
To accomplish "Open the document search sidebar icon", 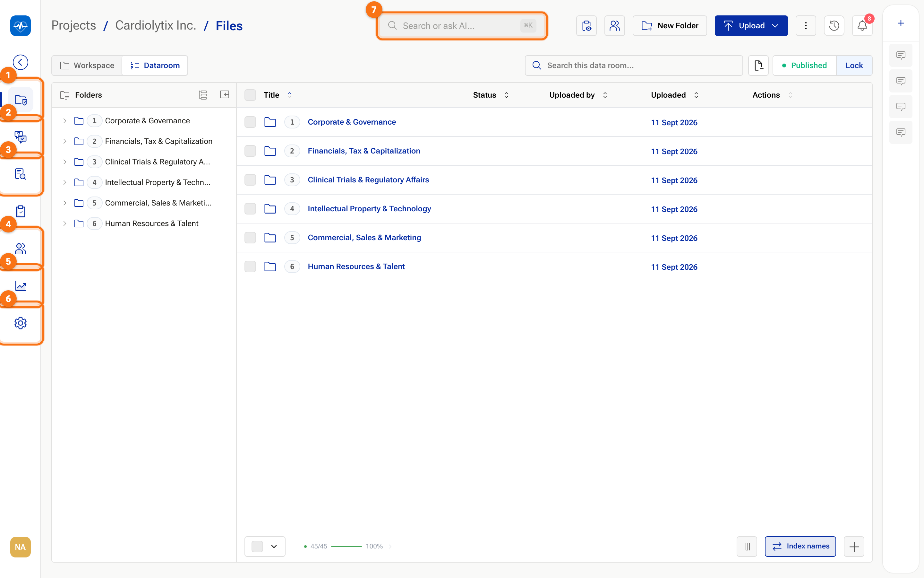I will click(21, 174).
